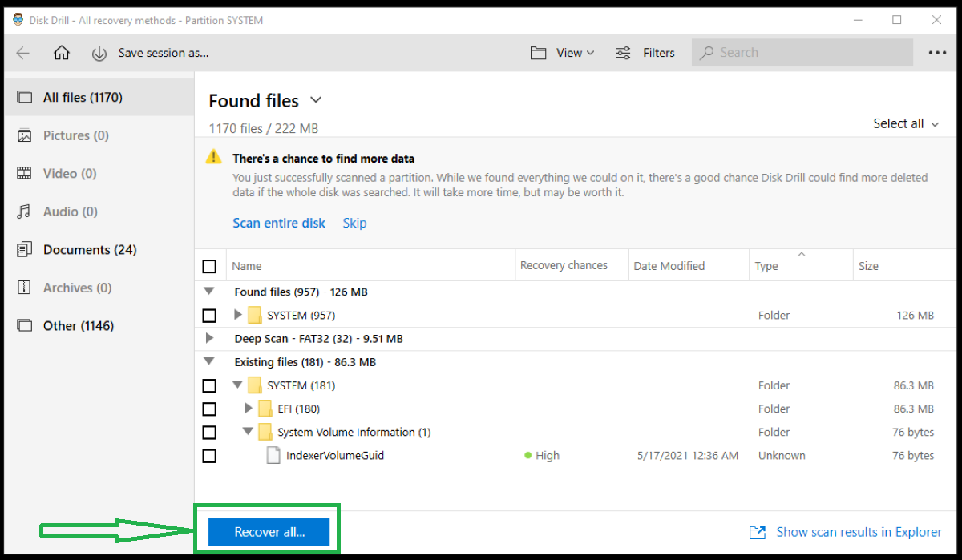Image resolution: width=962 pixels, height=560 pixels.
Task: Click the Video film icon
Action: click(25, 173)
